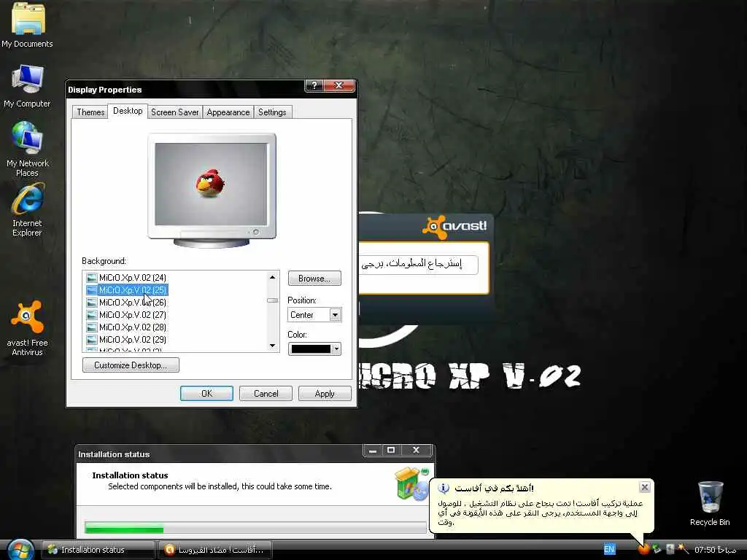Image resolution: width=747 pixels, height=560 pixels.
Task: Click the avast! logo in splash window
Action: click(455, 227)
